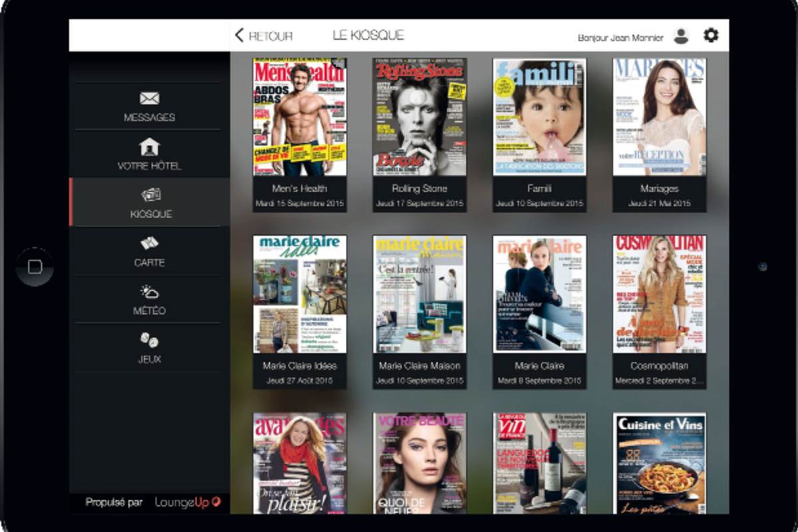798x532 pixels.
Task: Select MESSAGES menu label
Action: click(150, 118)
